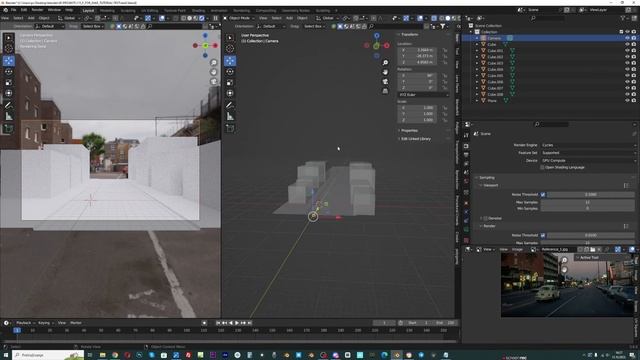Viewport: 640px width, 360px height.
Task: Select the Scale tool in left viewport
Action: click(x=9, y=82)
